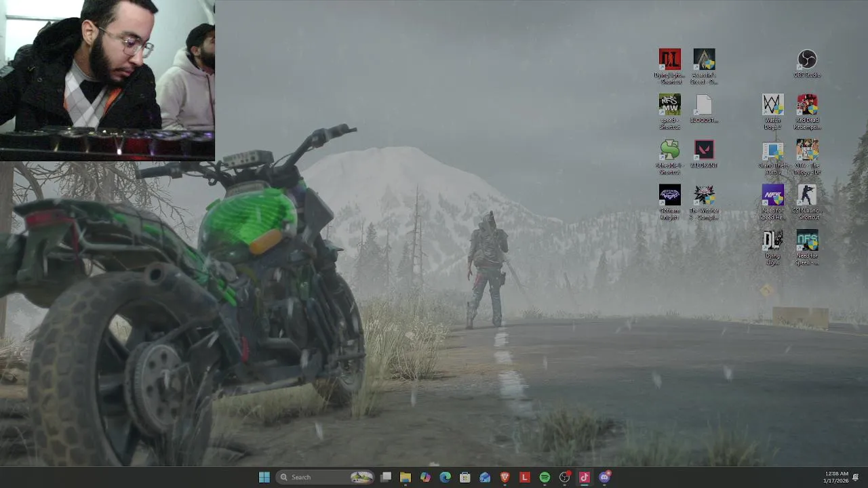Select the Schedule I shortcut icon

pyautogui.click(x=669, y=157)
